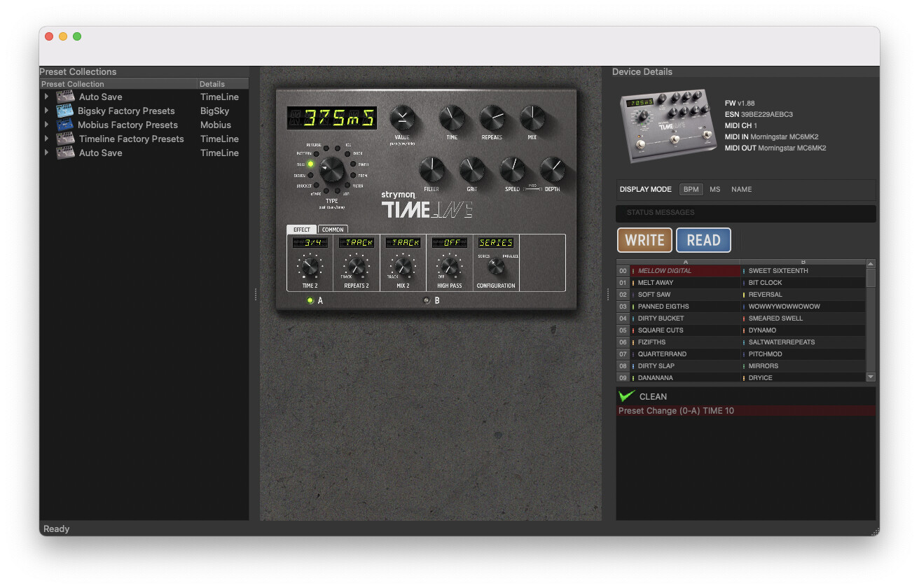Click the 'Preset Change (0-A) TIME 10' log entry
The height and width of the screenshot is (588, 919).
(746, 411)
